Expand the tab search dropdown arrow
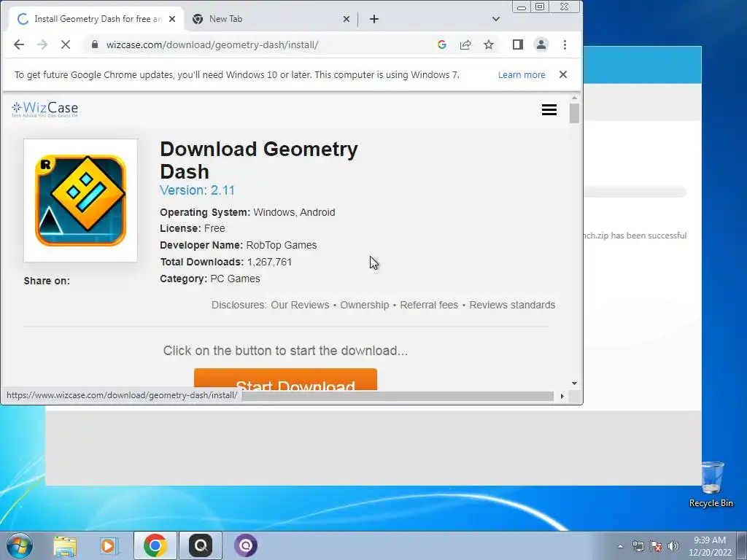Viewport: 747px width, 560px height. click(496, 19)
